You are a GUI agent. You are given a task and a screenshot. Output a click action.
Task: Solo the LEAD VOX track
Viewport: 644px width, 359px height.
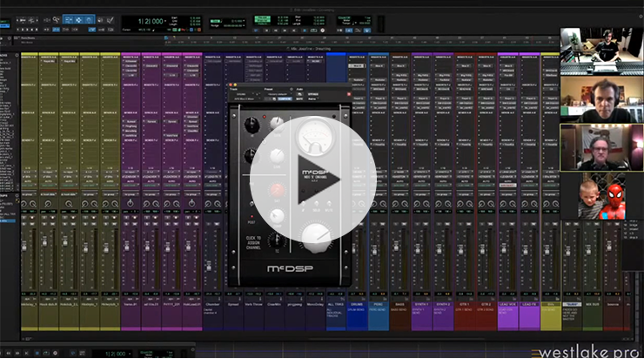tap(504, 224)
